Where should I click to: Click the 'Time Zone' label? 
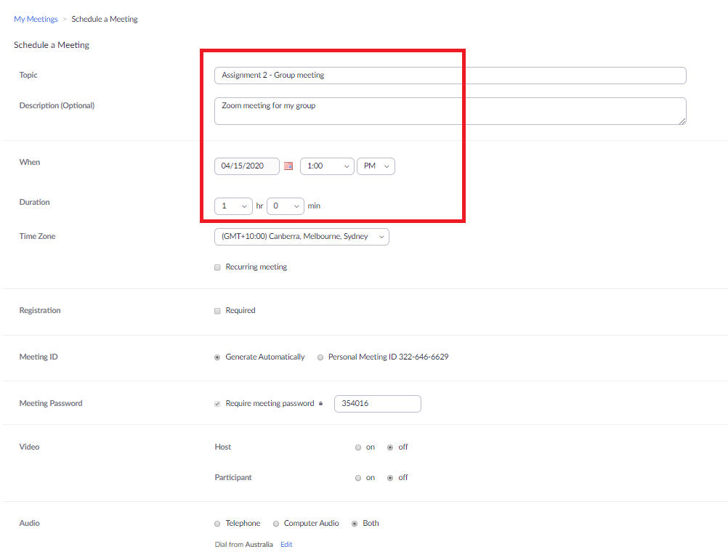(37, 236)
